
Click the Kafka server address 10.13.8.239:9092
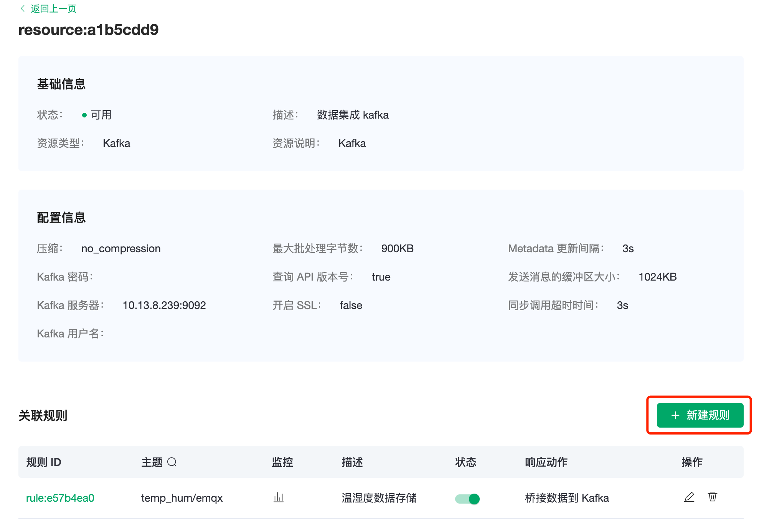coord(164,305)
